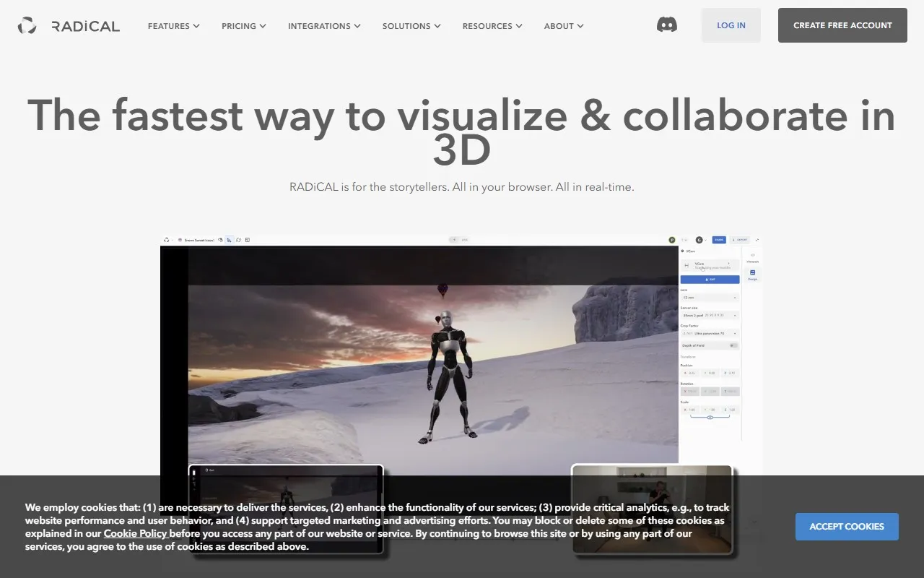Click the green P user avatar

click(x=671, y=240)
